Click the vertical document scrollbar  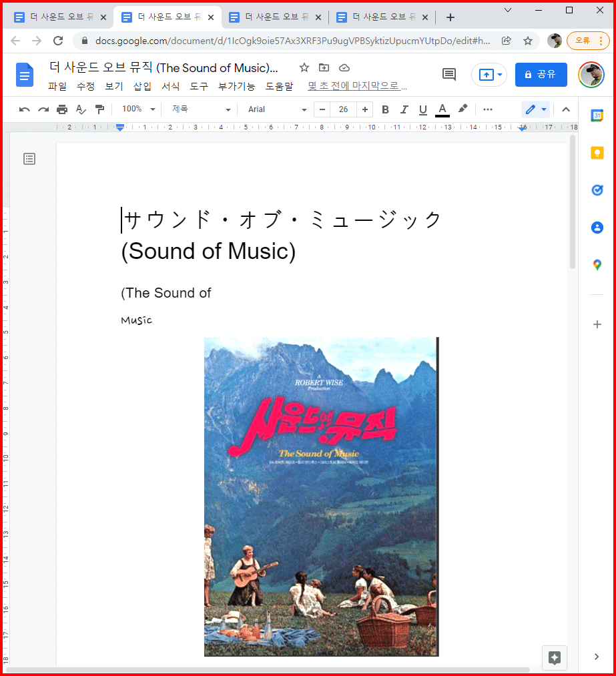click(573, 202)
